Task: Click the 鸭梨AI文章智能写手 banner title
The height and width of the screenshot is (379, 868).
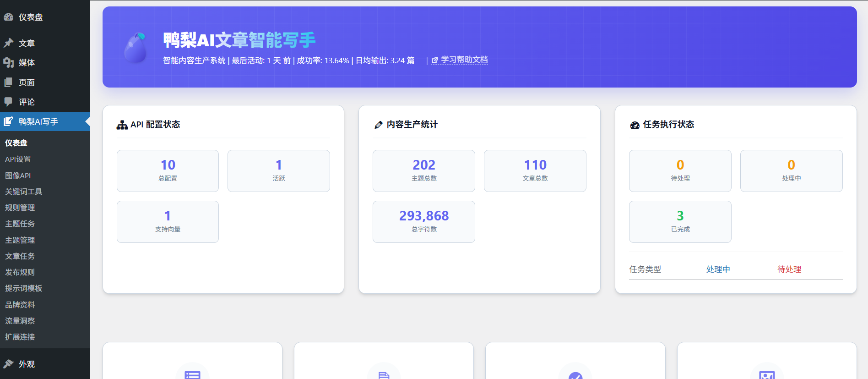Action: (239, 40)
